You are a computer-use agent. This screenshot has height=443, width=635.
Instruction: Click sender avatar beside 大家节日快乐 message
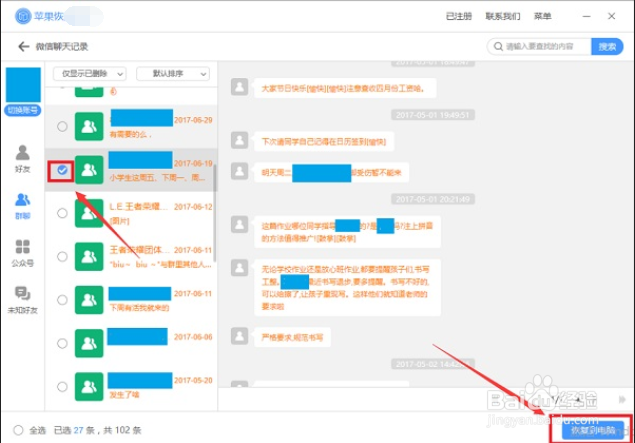pyautogui.click(x=239, y=87)
